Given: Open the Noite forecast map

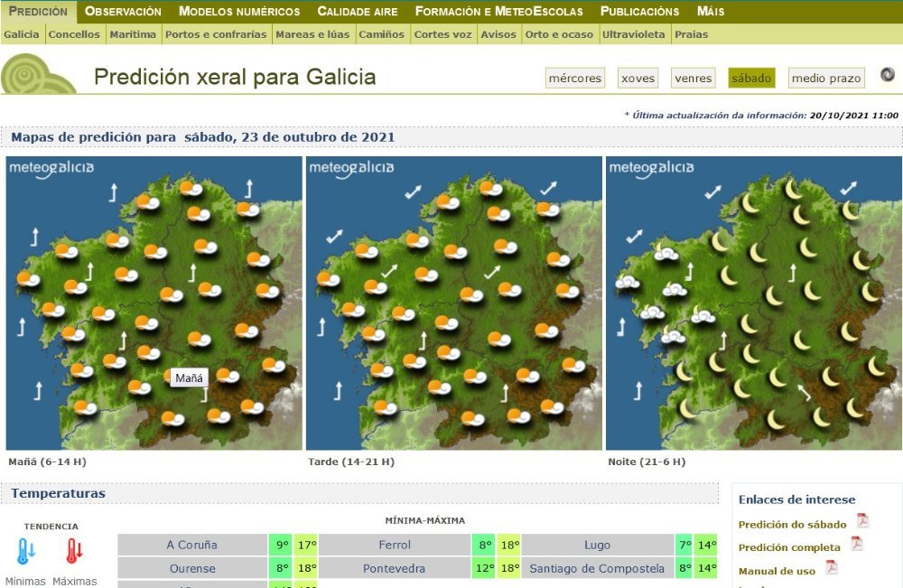Looking at the screenshot, I should (x=754, y=303).
